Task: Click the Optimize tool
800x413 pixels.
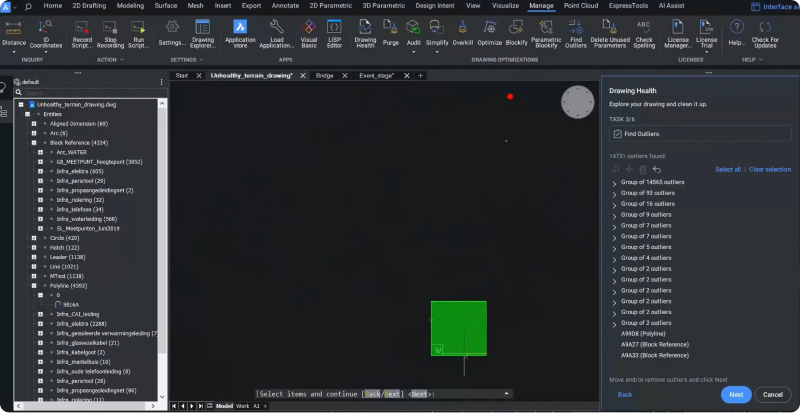Action: point(490,34)
